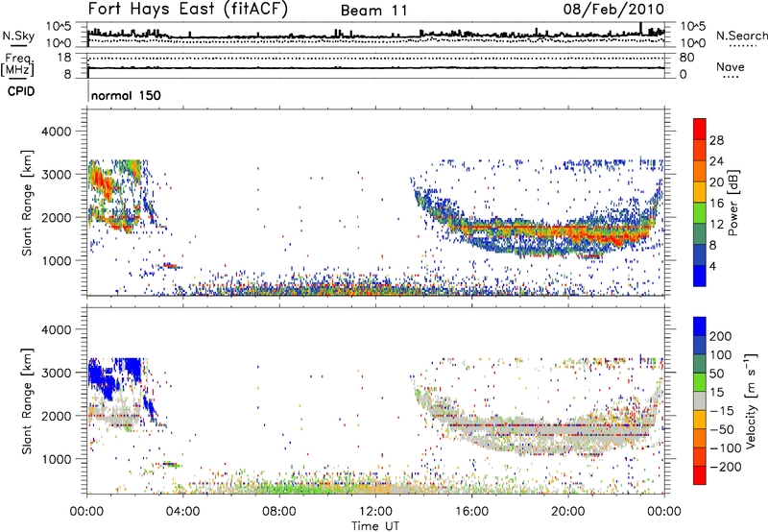Viewport: 768px width, 532px height.
Task: Click the 'Slant Range [km]' label of the power panel
Action: click(27, 203)
